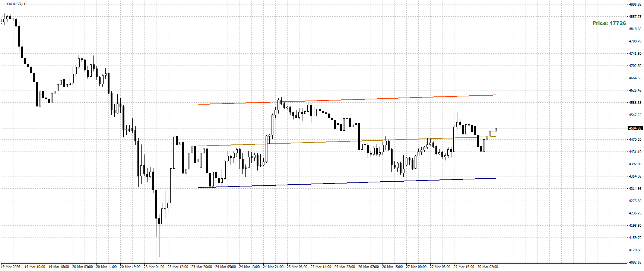Pick the 4354.05 price axis value
Screen dimensions: 644x271
tap(635, 176)
